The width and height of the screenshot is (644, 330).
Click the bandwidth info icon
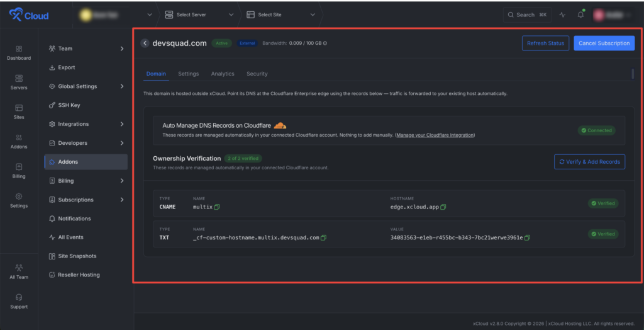pyautogui.click(x=325, y=43)
